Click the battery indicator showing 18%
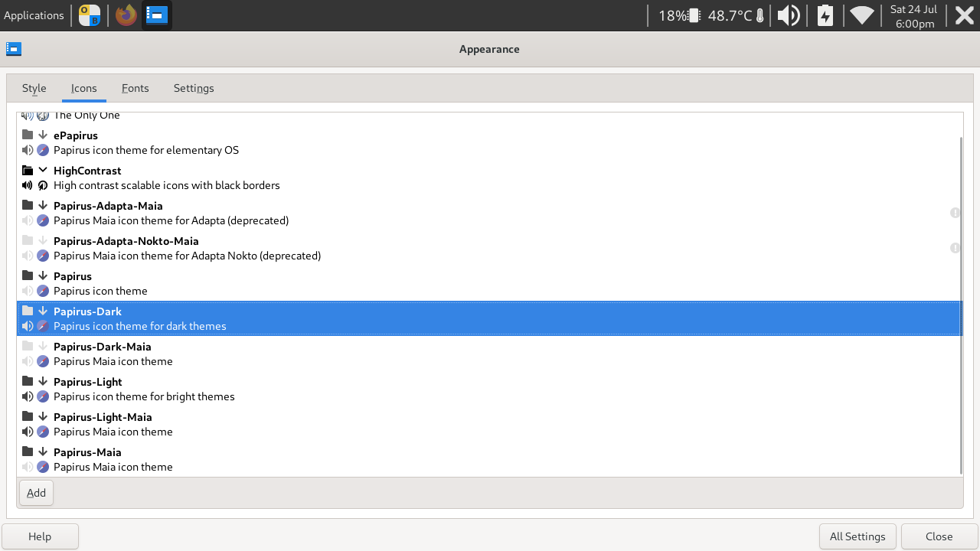The height and width of the screenshot is (551, 980). pos(680,15)
